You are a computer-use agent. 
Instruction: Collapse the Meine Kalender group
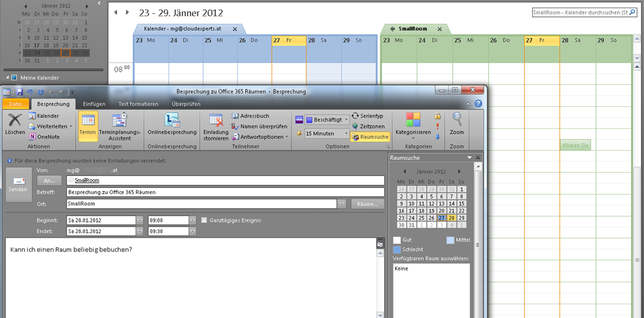(x=8, y=77)
